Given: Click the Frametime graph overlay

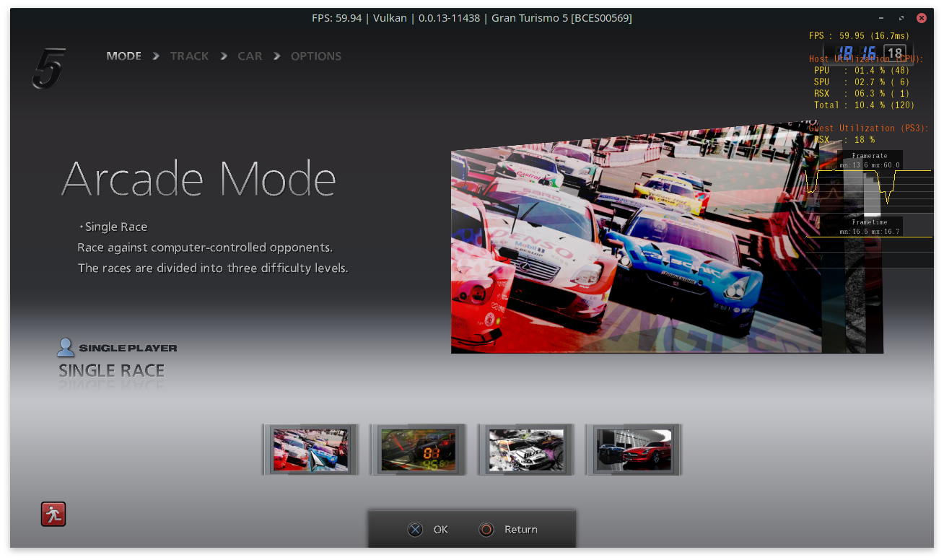Looking at the screenshot, I should coord(869,242).
